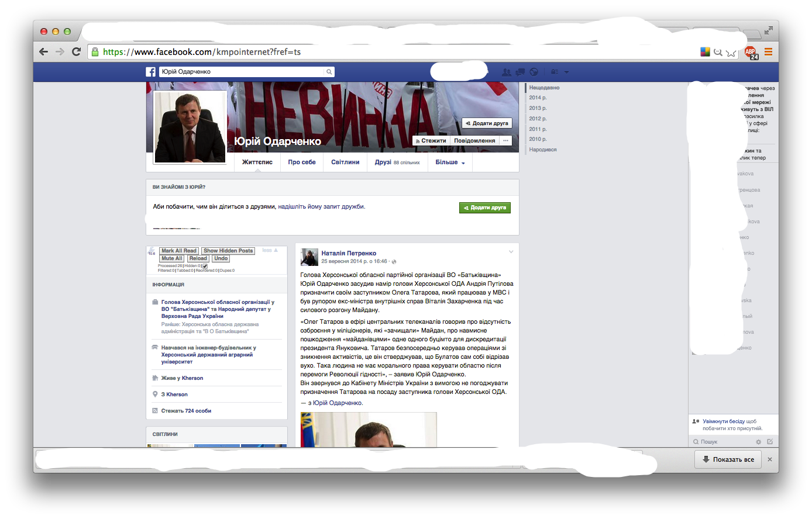The height and width of the screenshot is (519, 812).
Task: Open notifications globe icon
Action: 534,71
